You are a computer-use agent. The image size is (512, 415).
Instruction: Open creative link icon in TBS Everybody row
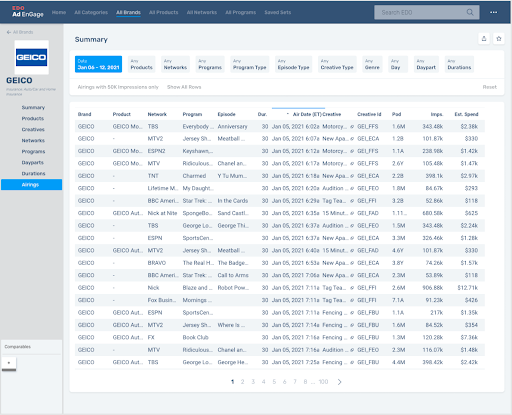point(352,127)
